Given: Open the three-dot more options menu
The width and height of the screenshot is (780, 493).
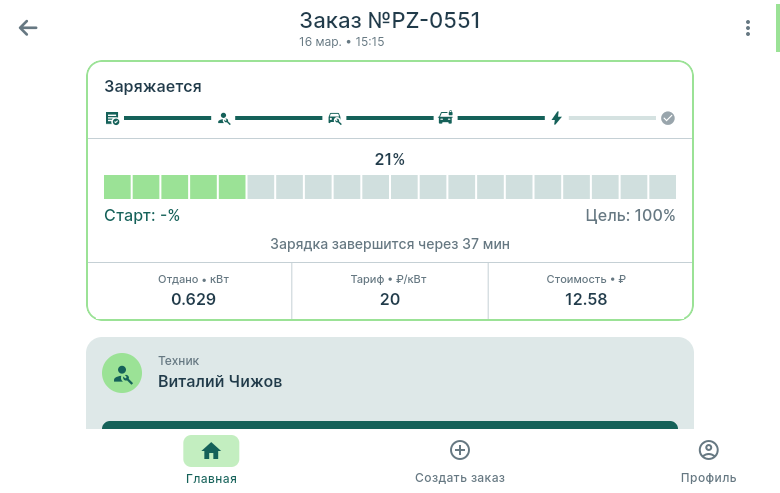Looking at the screenshot, I should pyautogui.click(x=747, y=28).
